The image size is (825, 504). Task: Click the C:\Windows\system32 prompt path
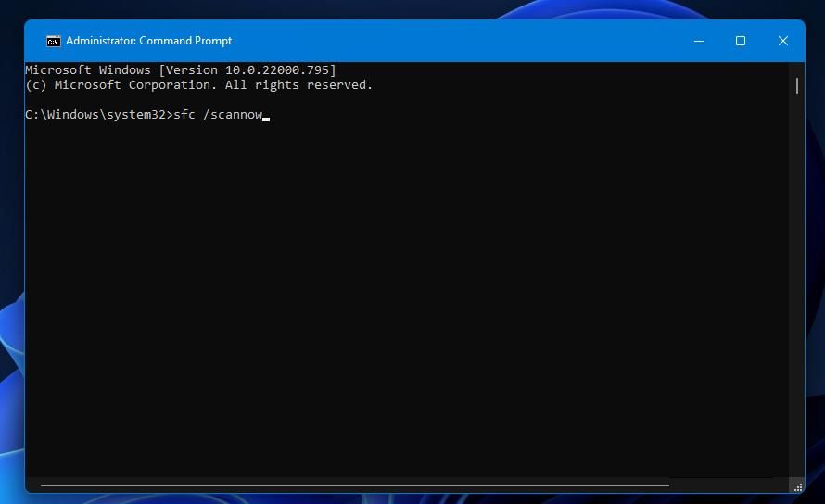pos(95,115)
